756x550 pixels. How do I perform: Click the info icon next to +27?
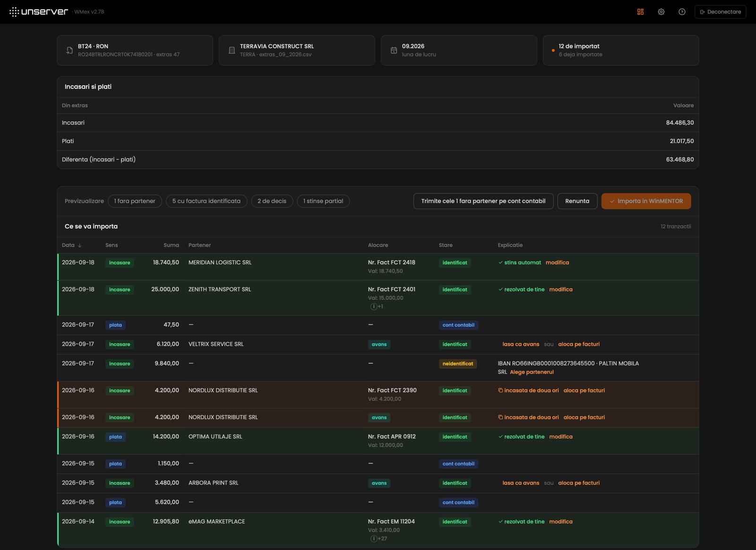(x=374, y=539)
